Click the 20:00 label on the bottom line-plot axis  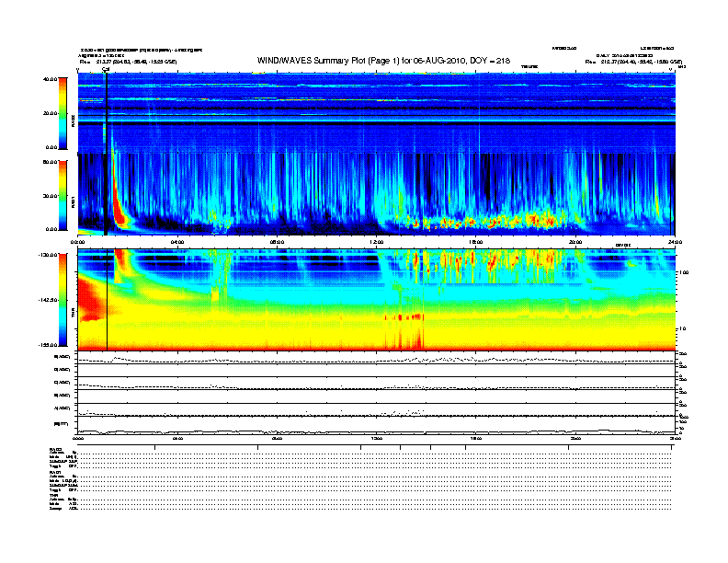pyautogui.click(x=575, y=438)
